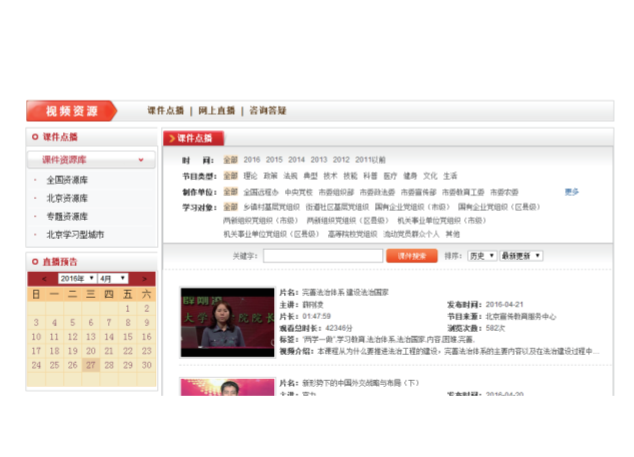The height and width of the screenshot is (457, 634).
Task: Open second video thumbnail with pink background
Action: tap(227, 387)
